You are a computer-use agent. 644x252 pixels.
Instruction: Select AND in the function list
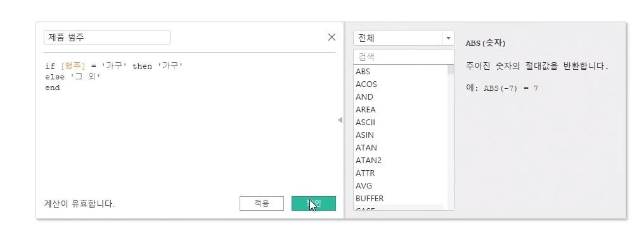pyautogui.click(x=401, y=97)
